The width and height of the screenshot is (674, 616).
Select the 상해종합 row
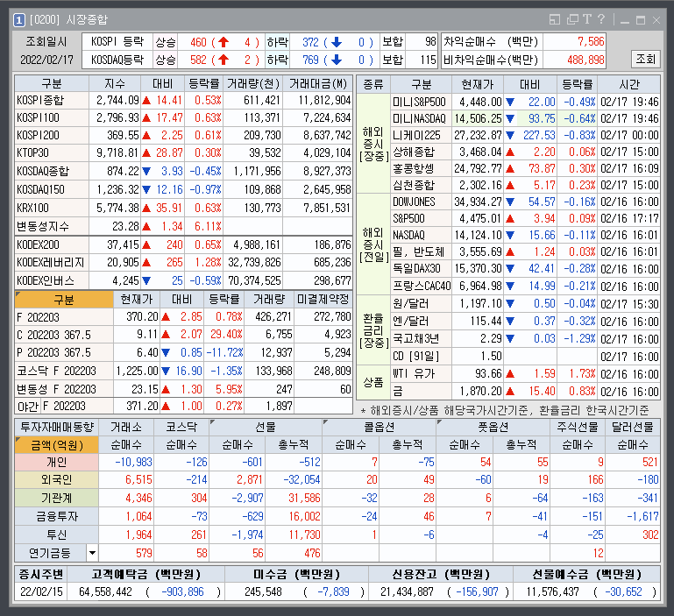[x=526, y=152]
